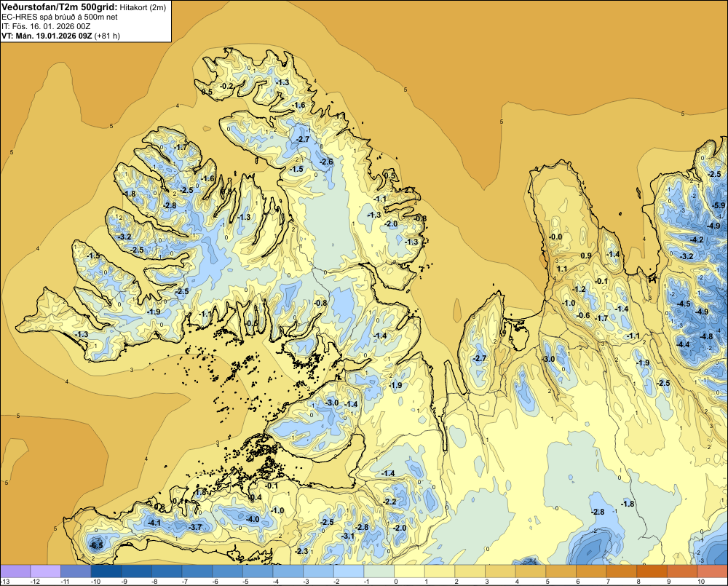This screenshot has height=586, width=728.
Task: Click the '0.9' temperature value
Action: point(586,256)
